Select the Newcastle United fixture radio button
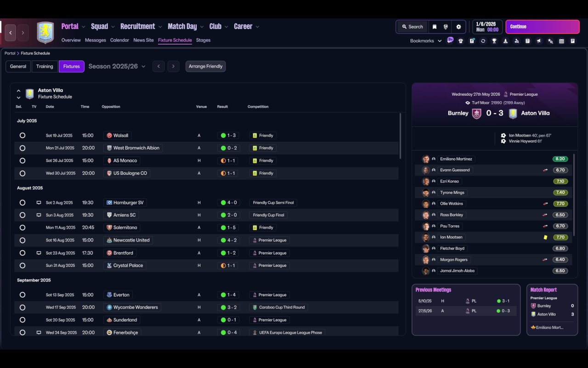588x368 pixels. click(23, 241)
